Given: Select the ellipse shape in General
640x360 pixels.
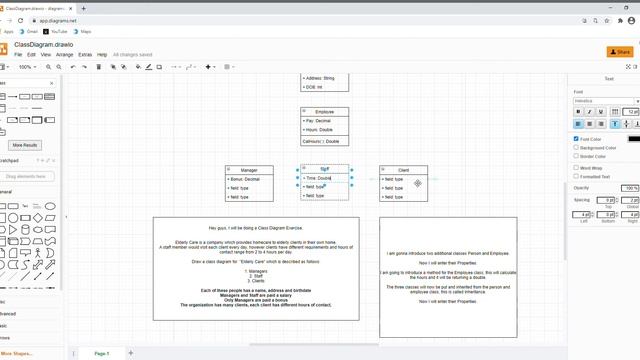Looking at the screenshot, I should (50, 206).
